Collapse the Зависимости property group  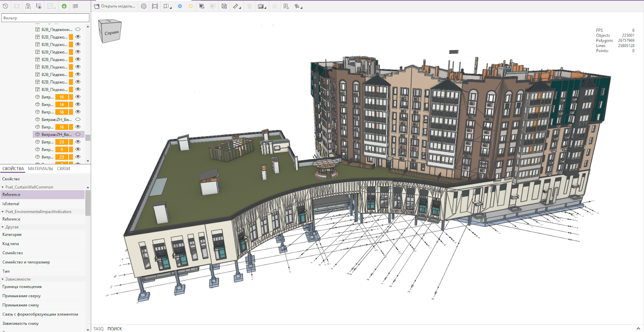click(3, 279)
